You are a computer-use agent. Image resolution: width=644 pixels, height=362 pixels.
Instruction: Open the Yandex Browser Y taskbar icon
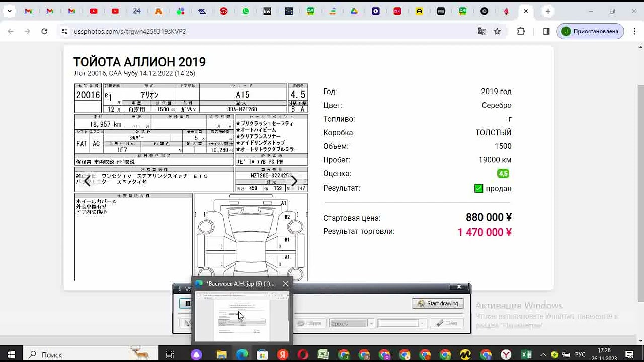click(x=506, y=355)
